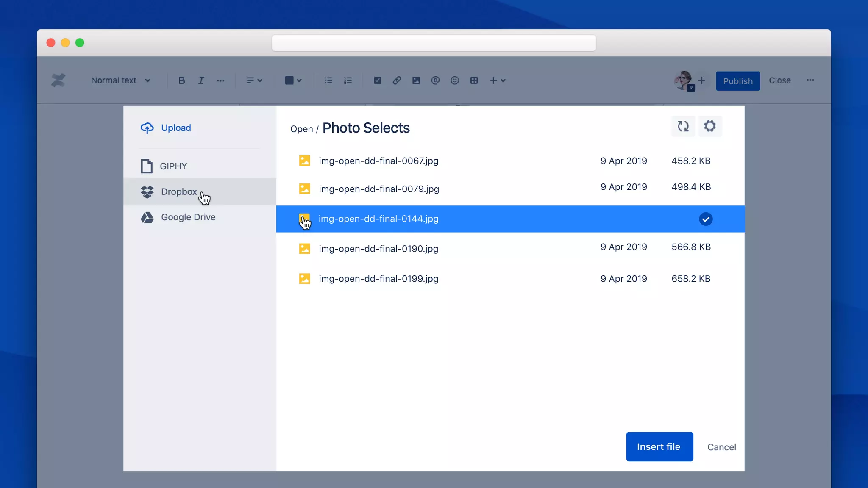Open the text alignment dropdown
The height and width of the screenshot is (488, 868).
(254, 80)
